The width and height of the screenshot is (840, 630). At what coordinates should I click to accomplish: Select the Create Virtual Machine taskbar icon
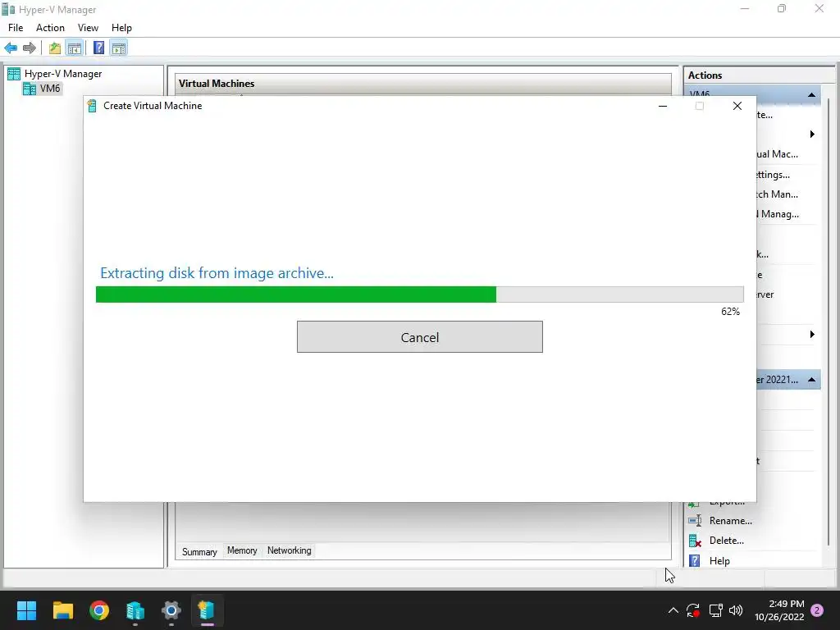208,610
